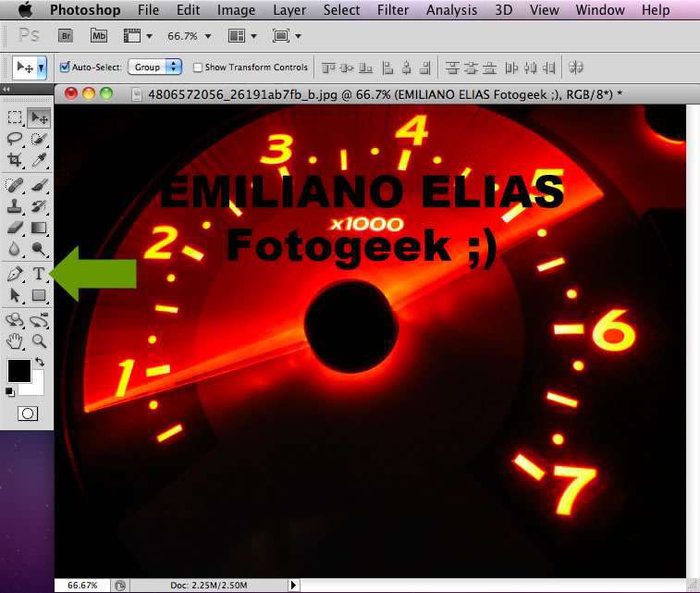Select the Pen tool
This screenshot has width=700, height=593.
15,274
